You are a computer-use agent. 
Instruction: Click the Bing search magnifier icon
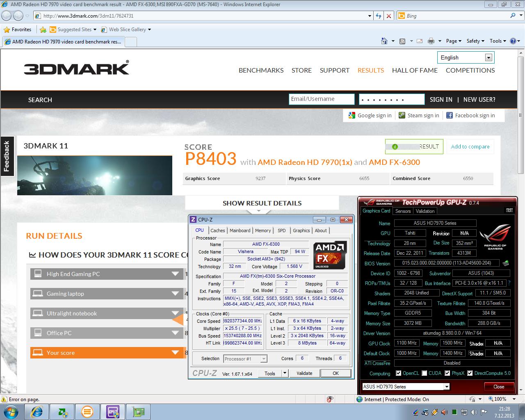[x=513, y=16]
